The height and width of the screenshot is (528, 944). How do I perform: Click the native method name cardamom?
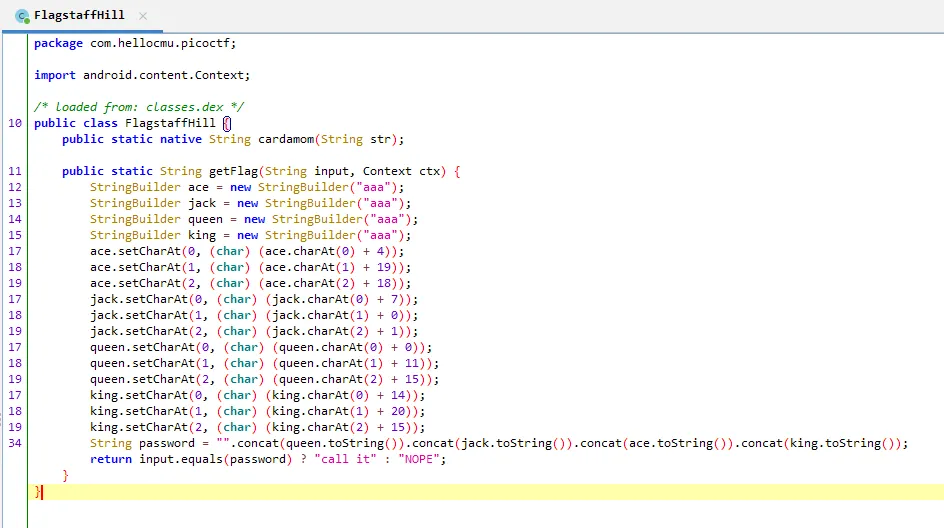[286, 139]
